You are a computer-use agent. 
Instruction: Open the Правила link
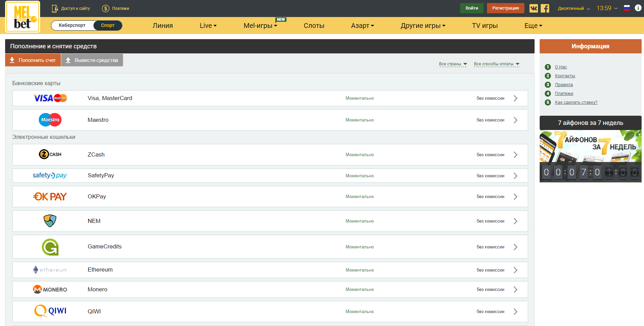click(564, 85)
